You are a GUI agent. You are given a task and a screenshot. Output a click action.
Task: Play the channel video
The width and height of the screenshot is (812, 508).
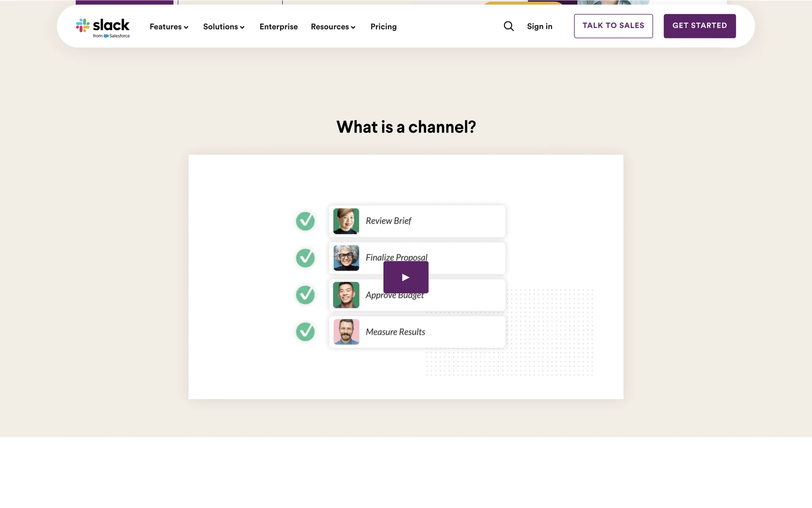[x=406, y=277]
